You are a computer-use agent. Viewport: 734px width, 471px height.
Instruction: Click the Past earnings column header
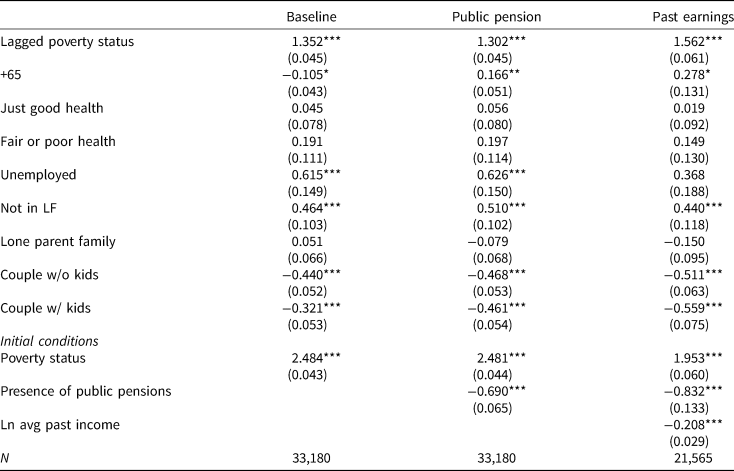[x=691, y=18]
